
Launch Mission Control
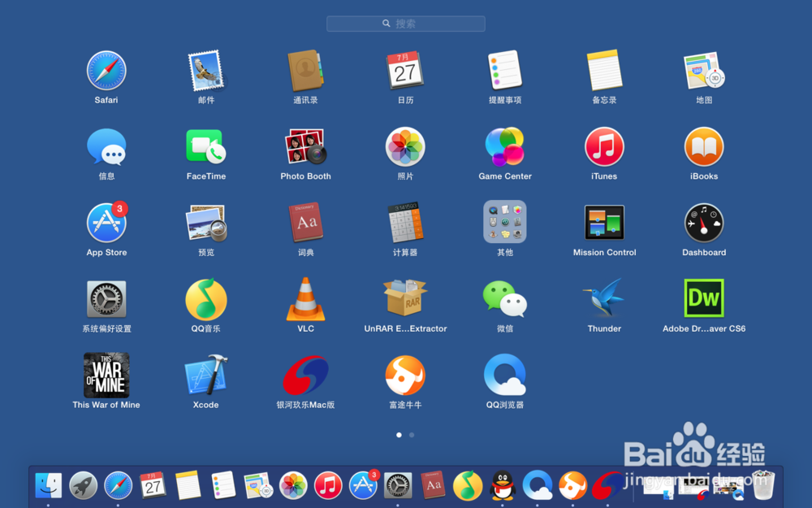click(x=604, y=223)
